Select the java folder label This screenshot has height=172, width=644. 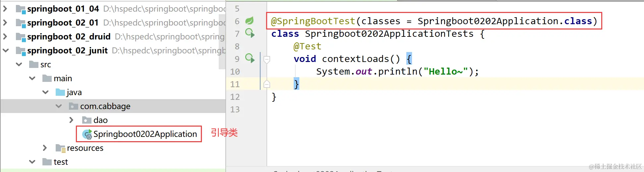point(74,92)
